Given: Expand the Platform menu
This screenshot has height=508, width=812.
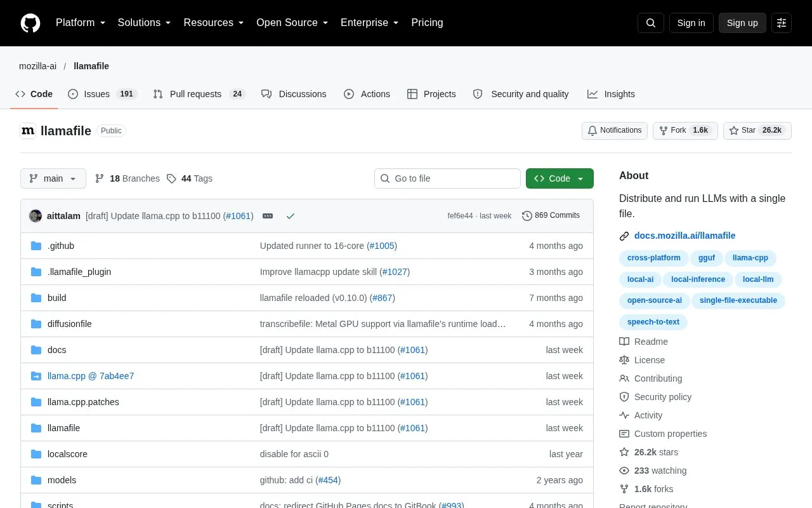Looking at the screenshot, I should (81, 23).
